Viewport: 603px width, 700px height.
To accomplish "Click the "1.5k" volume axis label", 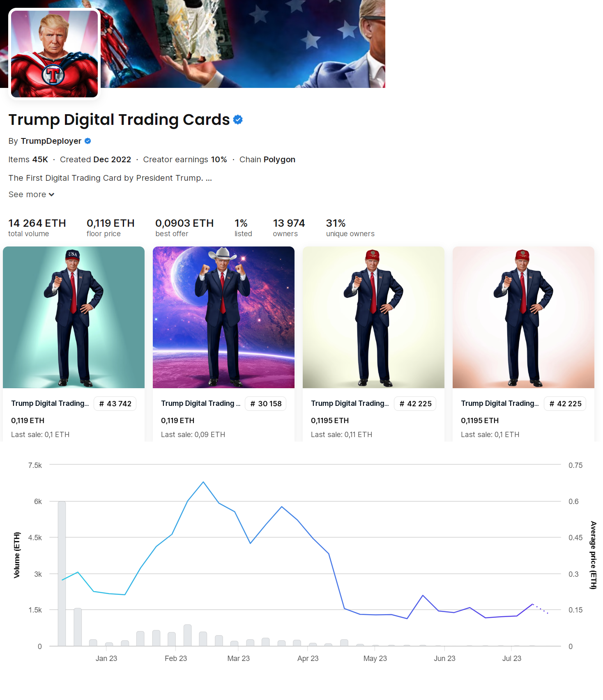I will pos(35,610).
